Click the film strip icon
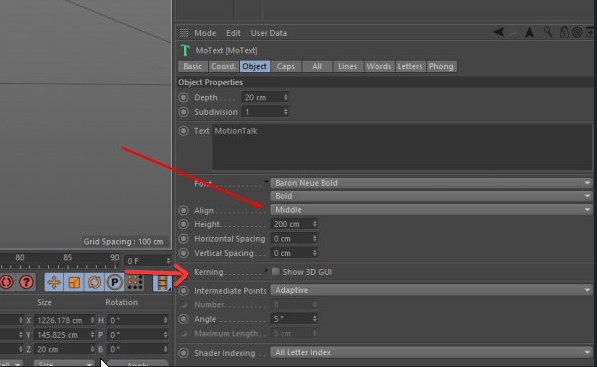 (x=162, y=282)
